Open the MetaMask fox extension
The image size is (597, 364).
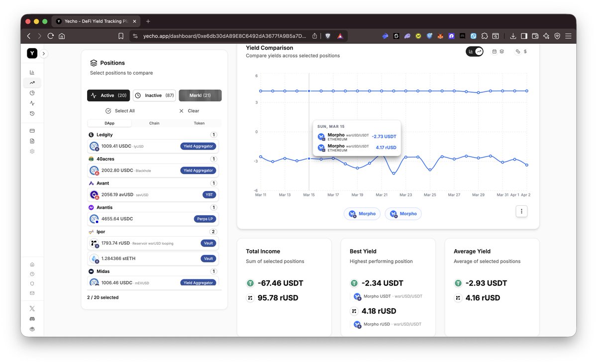click(x=440, y=36)
